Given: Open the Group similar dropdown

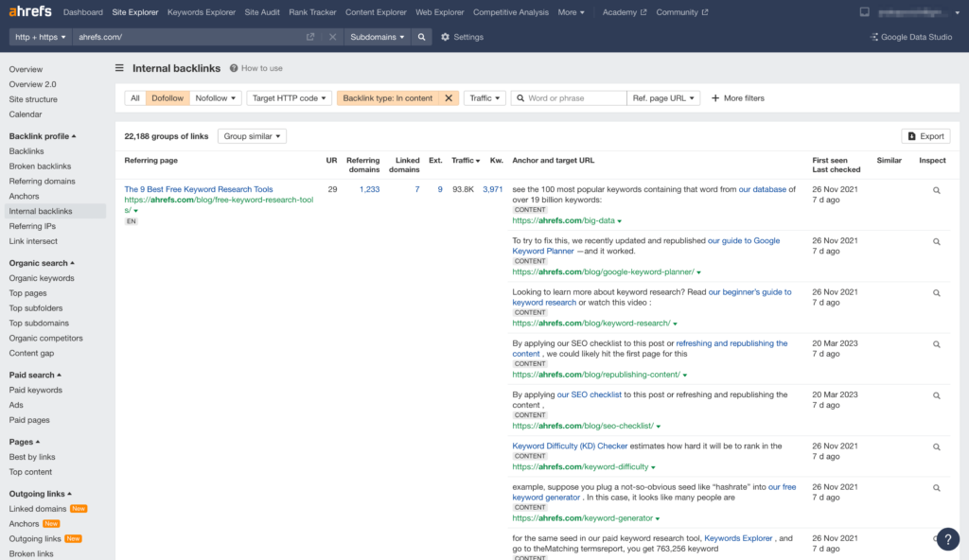Looking at the screenshot, I should pos(252,136).
